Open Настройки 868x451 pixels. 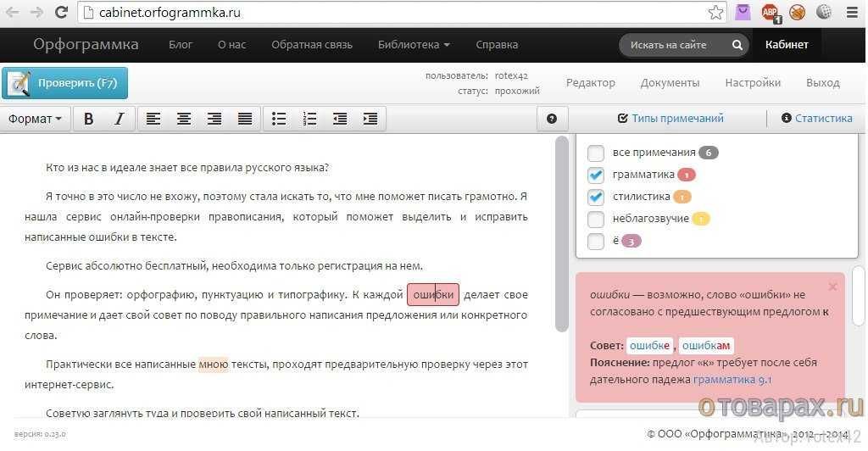point(753,83)
